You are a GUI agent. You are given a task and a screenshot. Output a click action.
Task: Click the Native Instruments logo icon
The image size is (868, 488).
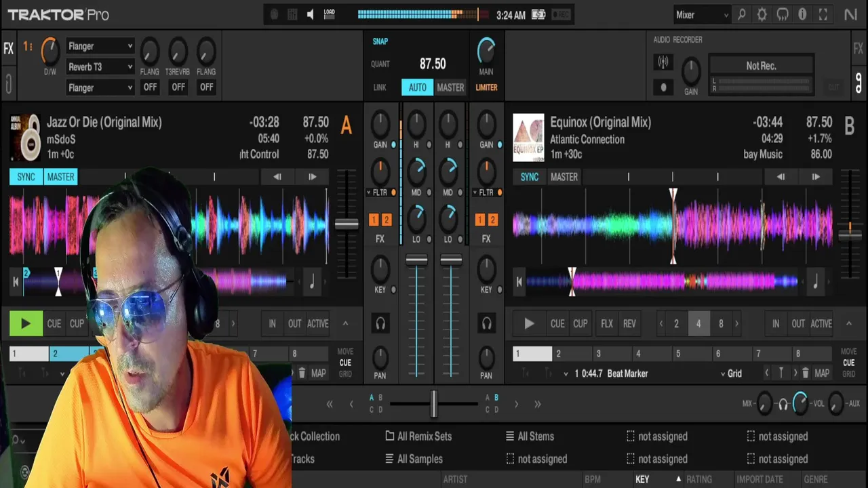click(x=850, y=14)
